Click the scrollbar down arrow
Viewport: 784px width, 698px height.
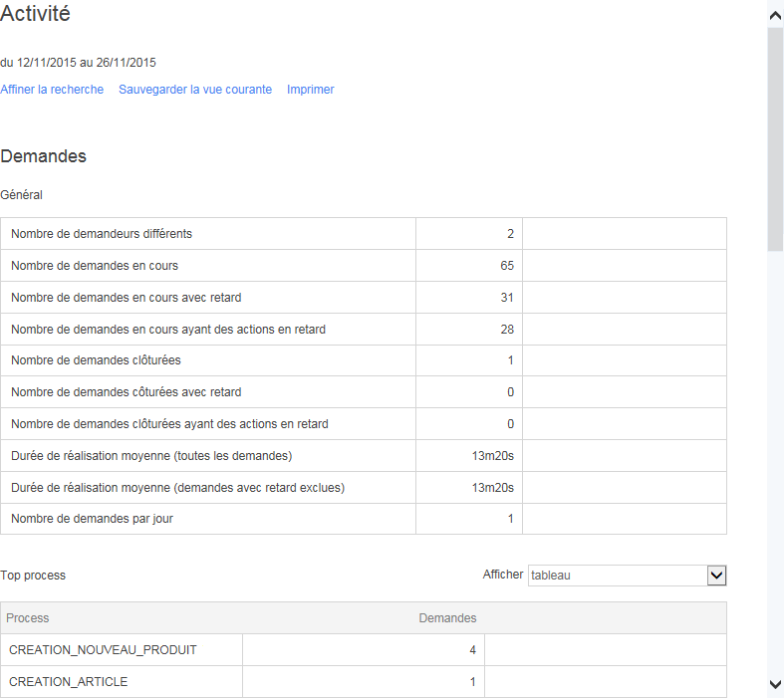775,684
